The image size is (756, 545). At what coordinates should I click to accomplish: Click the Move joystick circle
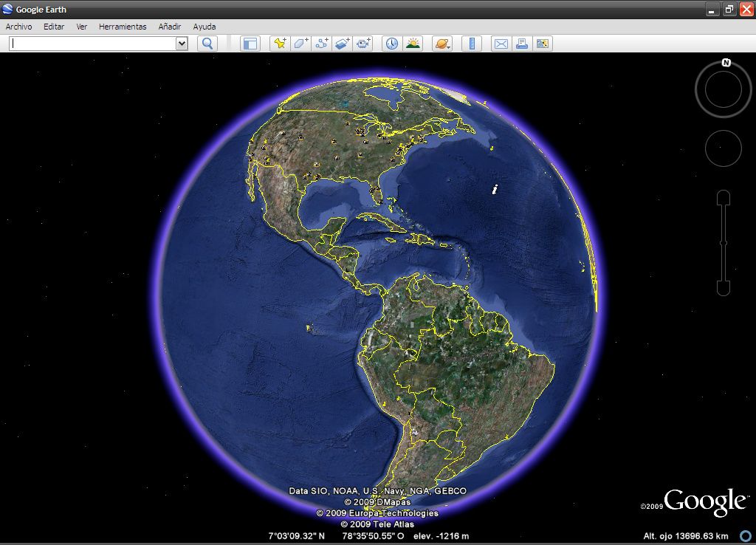(724, 148)
